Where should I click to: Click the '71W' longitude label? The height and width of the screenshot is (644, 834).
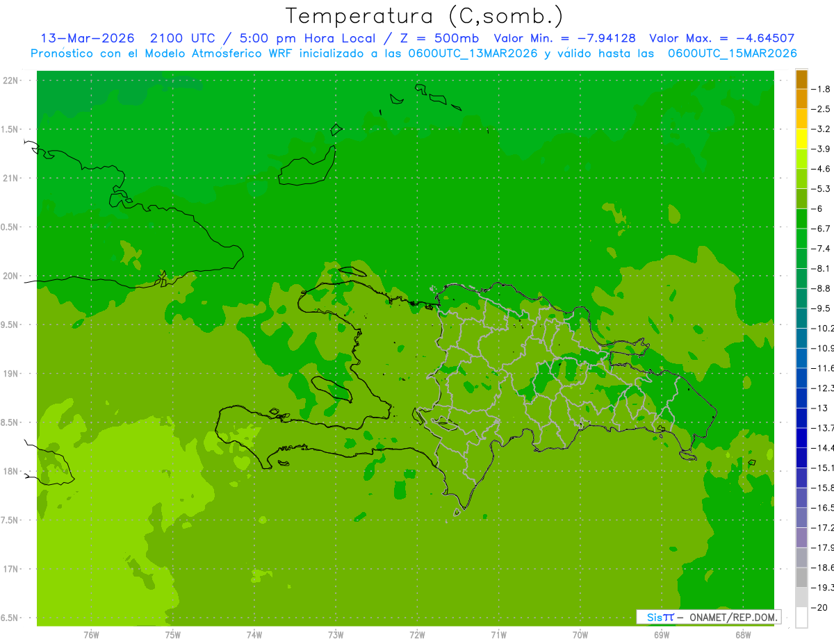[x=498, y=635]
